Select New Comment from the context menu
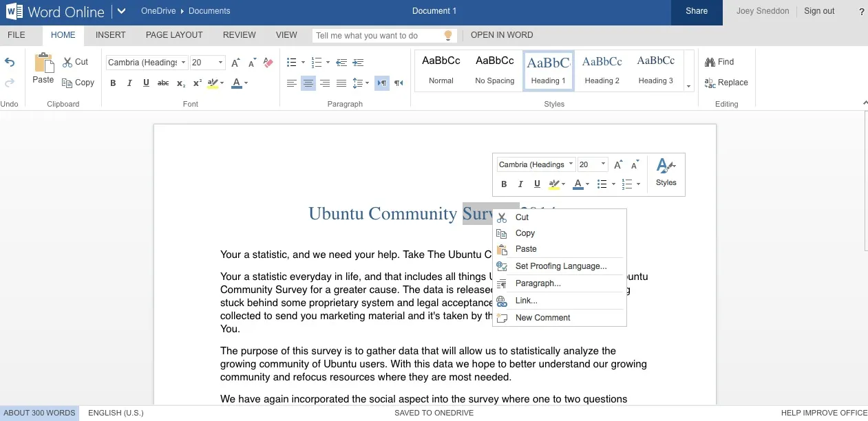The image size is (868, 421). (542, 317)
